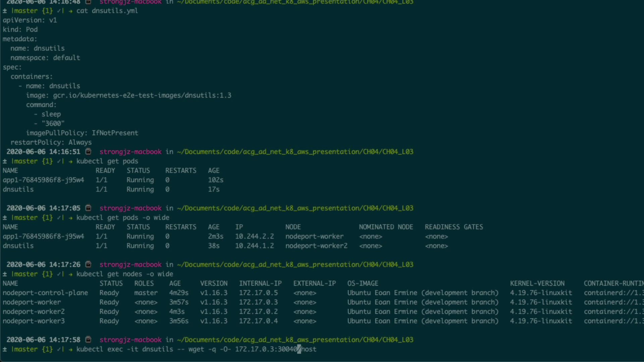Click the checkmark on the cat dnsutils.yml prompt
The width and height of the screenshot is (644, 362).
tap(59, 11)
